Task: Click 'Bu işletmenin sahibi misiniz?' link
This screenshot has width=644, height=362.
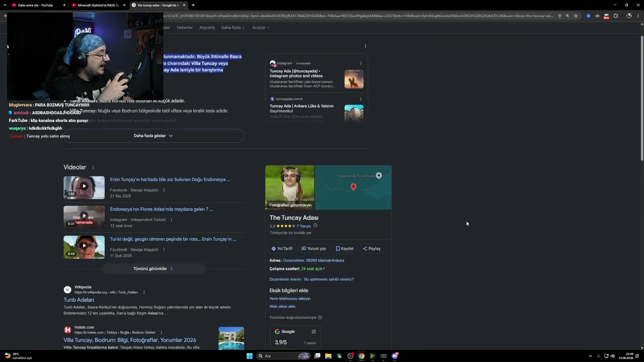Action: pyautogui.click(x=329, y=280)
